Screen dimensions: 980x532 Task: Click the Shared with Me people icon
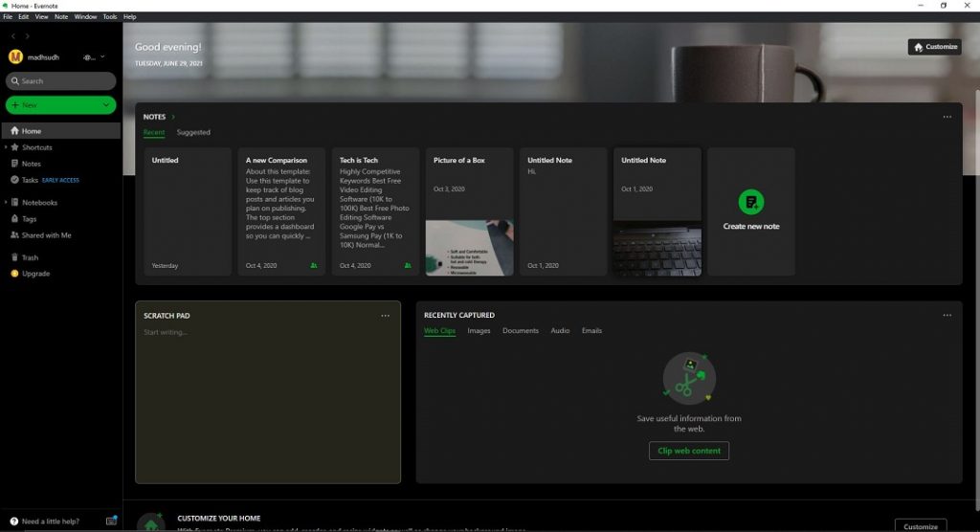[x=15, y=235]
